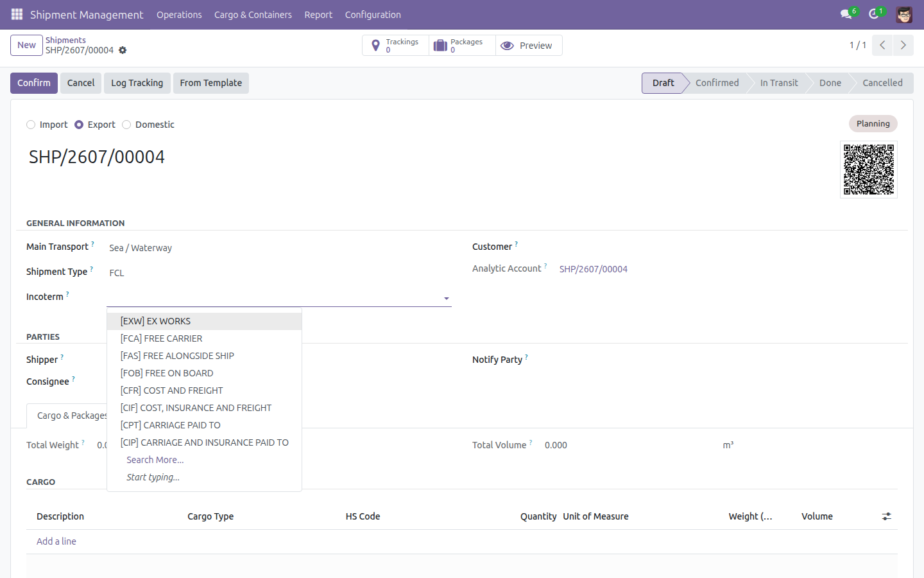Go to next record arrow
924x578 pixels.
coord(903,45)
